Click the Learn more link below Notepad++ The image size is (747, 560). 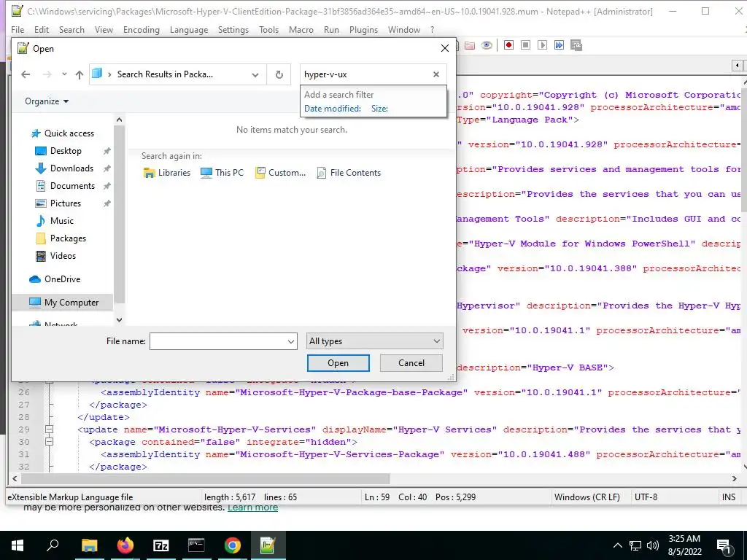(252, 507)
